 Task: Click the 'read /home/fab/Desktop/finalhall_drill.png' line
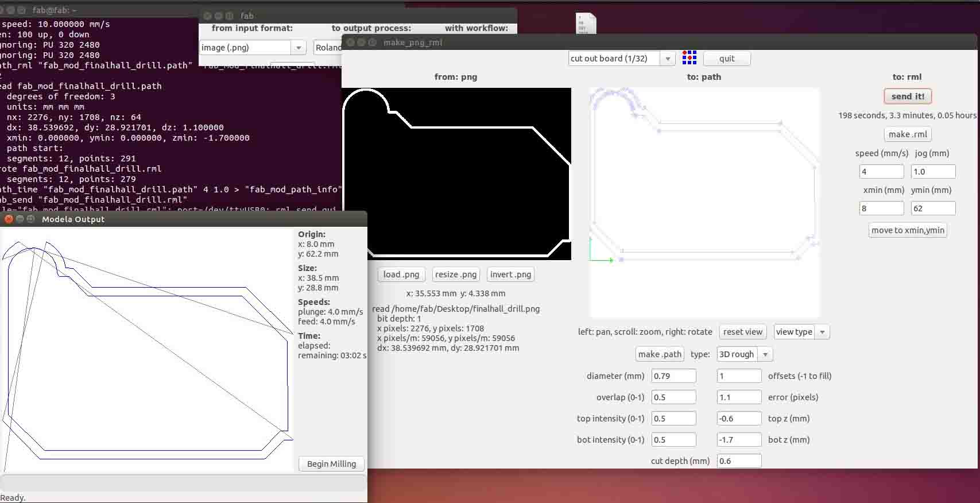pos(456,309)
